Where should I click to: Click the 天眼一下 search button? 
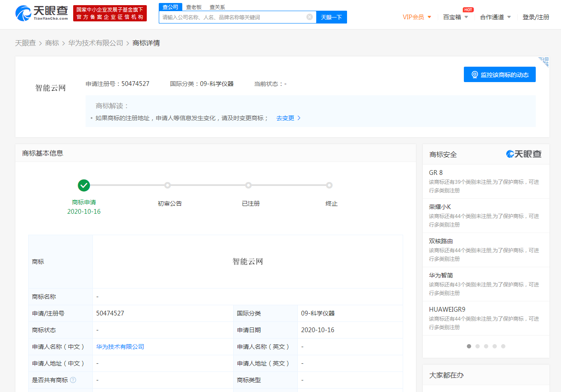point(332,17)
